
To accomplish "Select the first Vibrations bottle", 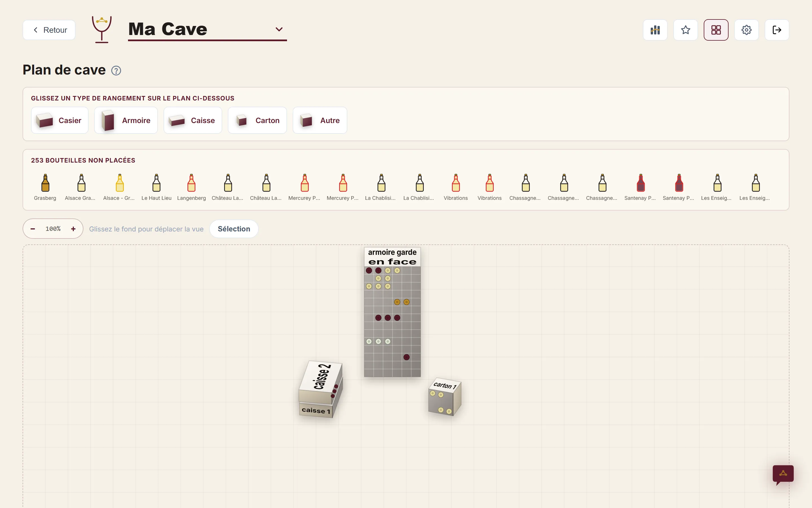I will pos(456,187).
